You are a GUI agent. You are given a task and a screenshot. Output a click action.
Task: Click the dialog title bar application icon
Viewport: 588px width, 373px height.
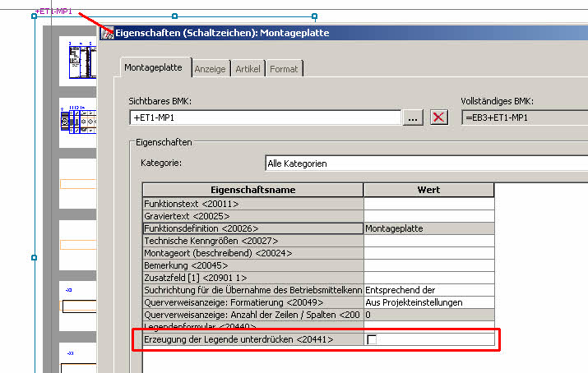108,33
